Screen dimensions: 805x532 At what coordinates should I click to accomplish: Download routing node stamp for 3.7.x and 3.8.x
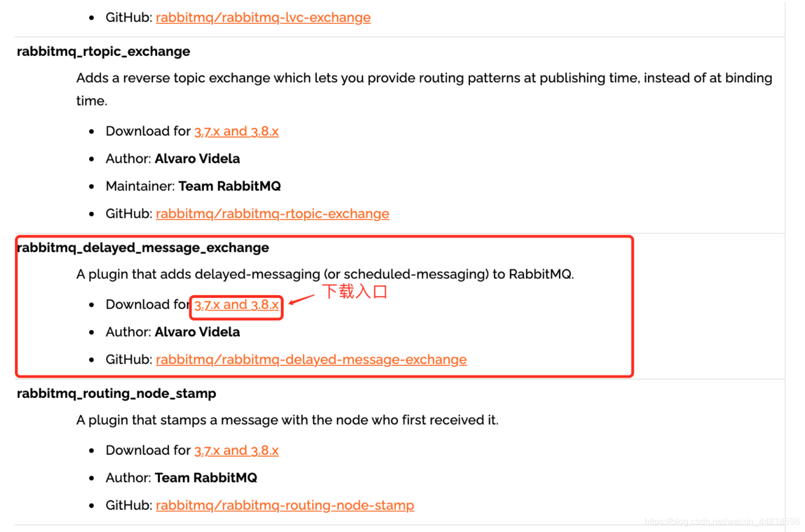pyautogui.click(x=236, y=450)
